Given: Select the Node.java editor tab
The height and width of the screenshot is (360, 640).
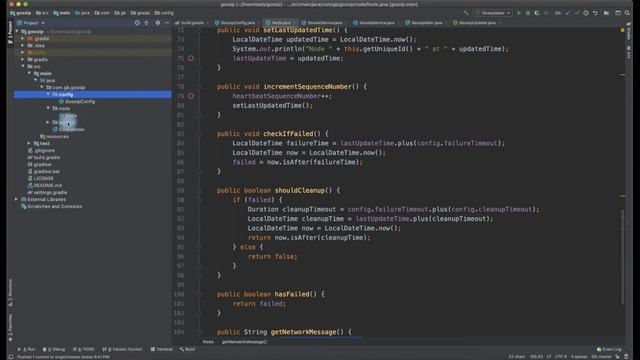Looking at the screenshot, I should [x=279, y=23].
